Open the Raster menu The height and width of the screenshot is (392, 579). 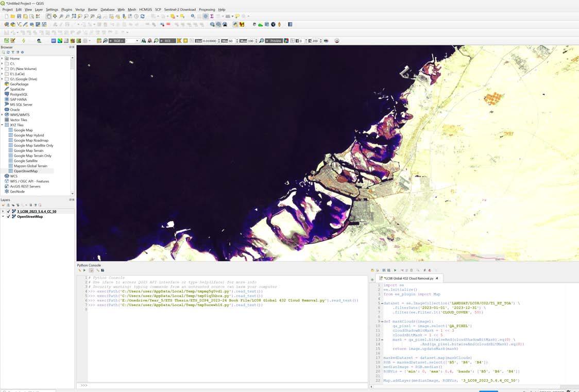(x=93, y=10)
